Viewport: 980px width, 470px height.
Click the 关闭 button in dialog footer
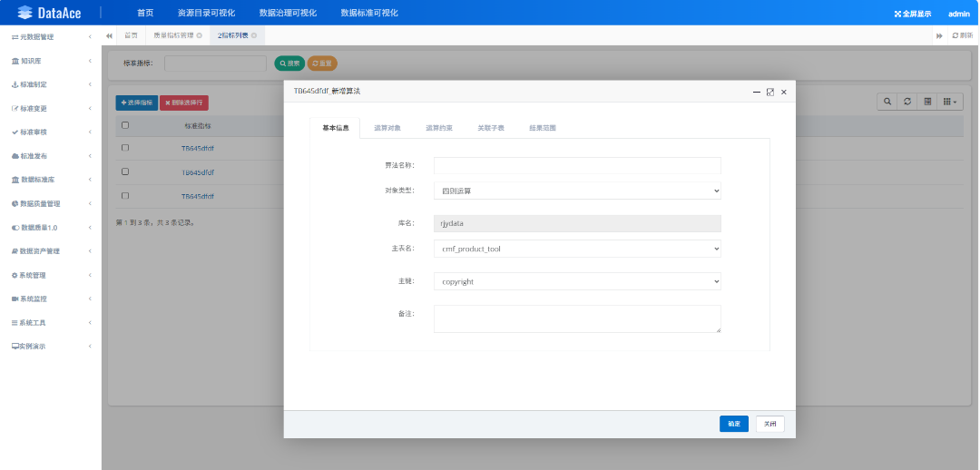pos(770,424)
